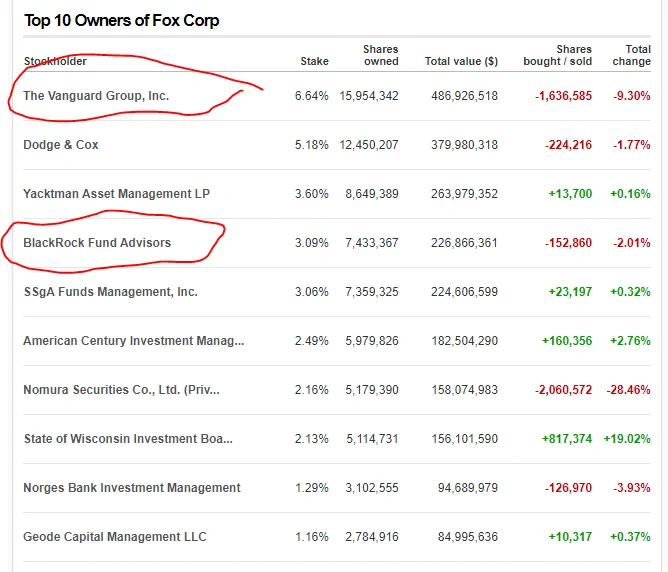
Task: Click the Shares owned column header
Action: point(381,55)
